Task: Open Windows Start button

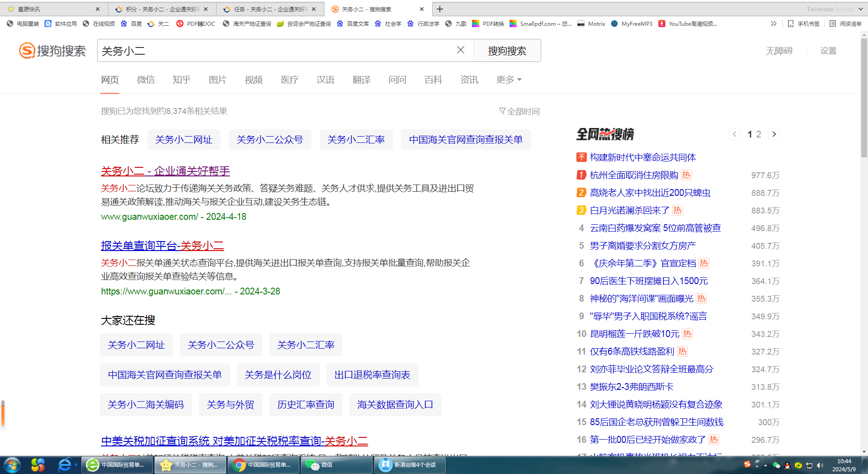Action: click(12, 465)
